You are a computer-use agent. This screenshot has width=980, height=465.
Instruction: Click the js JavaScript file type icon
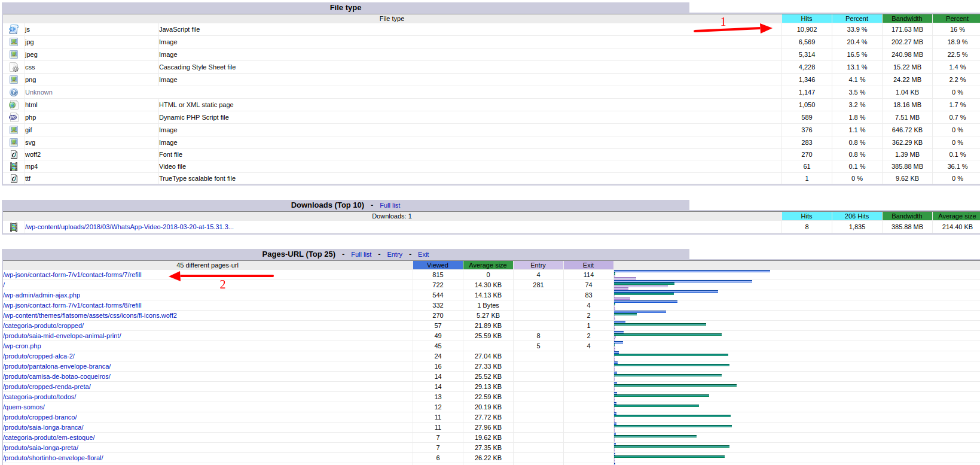(x=14, y=29)
